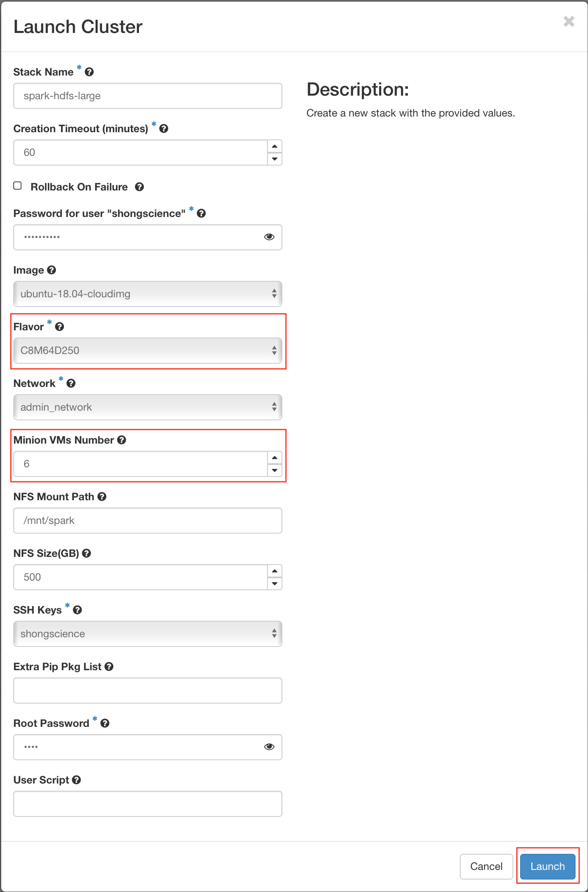The height and width of the screenshot is (892, 588).
Task: Click the NFS Mount Path help icon
Action: coord(102,497)
